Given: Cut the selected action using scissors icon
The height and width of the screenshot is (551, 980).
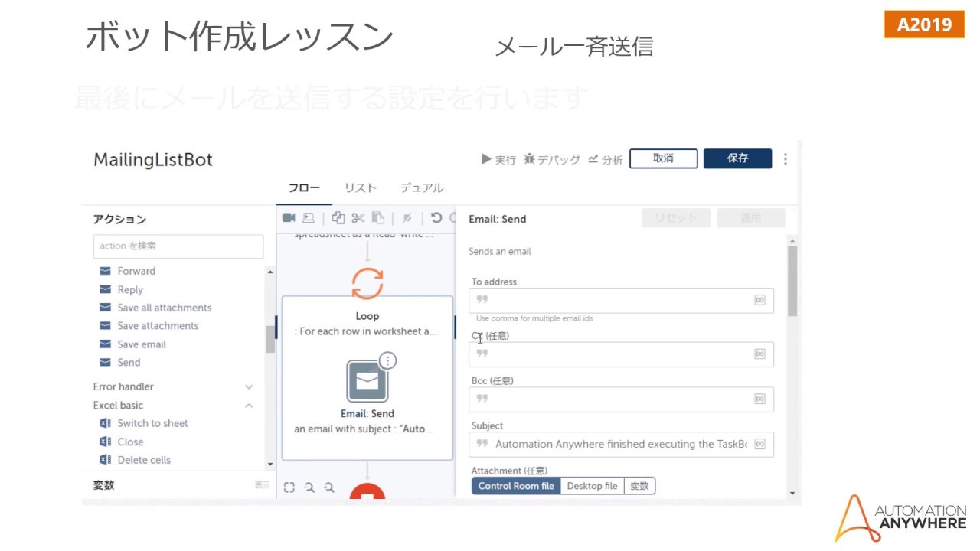Looking at the screenshot, I should (358, 218).
